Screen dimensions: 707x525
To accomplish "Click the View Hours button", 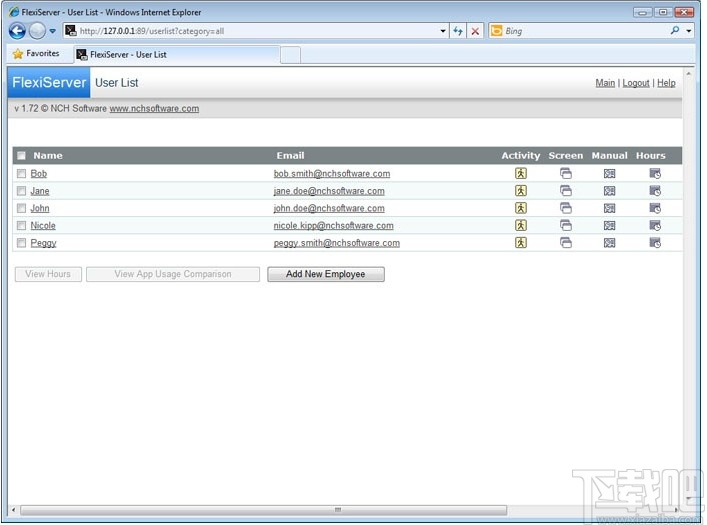I will 48,274.
